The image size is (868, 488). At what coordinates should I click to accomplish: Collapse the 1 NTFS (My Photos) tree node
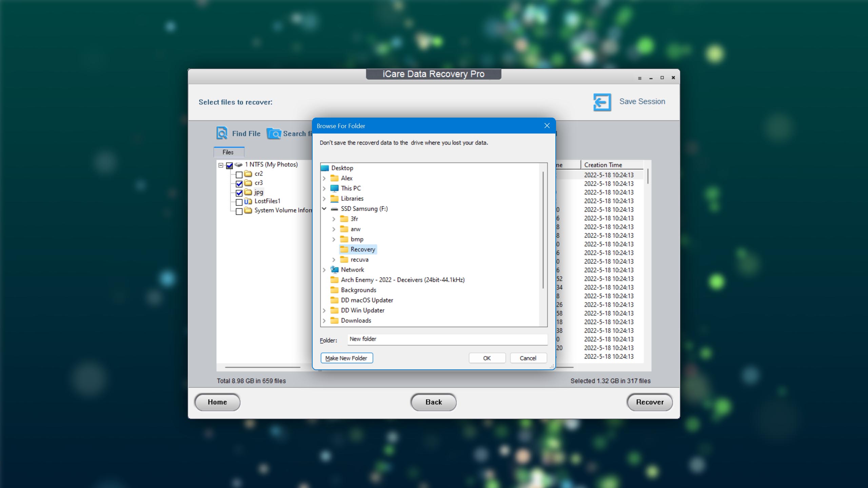(221, 165)
